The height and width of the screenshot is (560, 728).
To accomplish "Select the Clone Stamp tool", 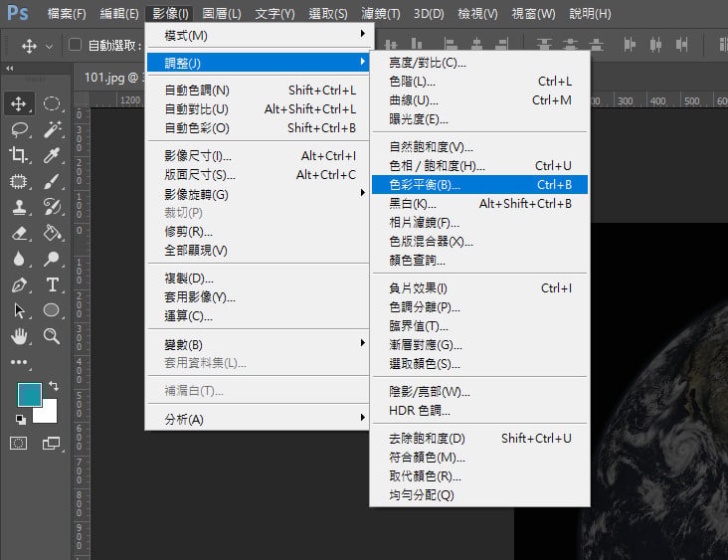I will (18, 207).
